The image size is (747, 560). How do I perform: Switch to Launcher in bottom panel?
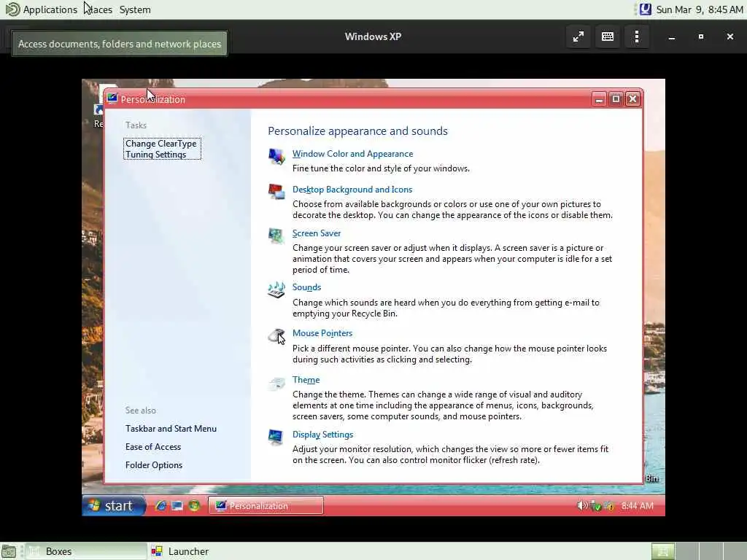pyautogui.click(x=180, y=551)
